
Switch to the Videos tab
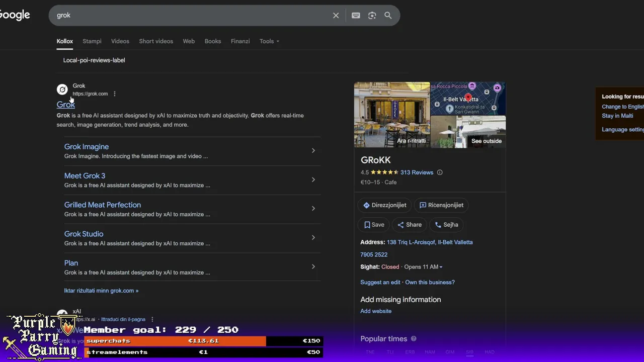pyautogui.click(x=120, y=41)
